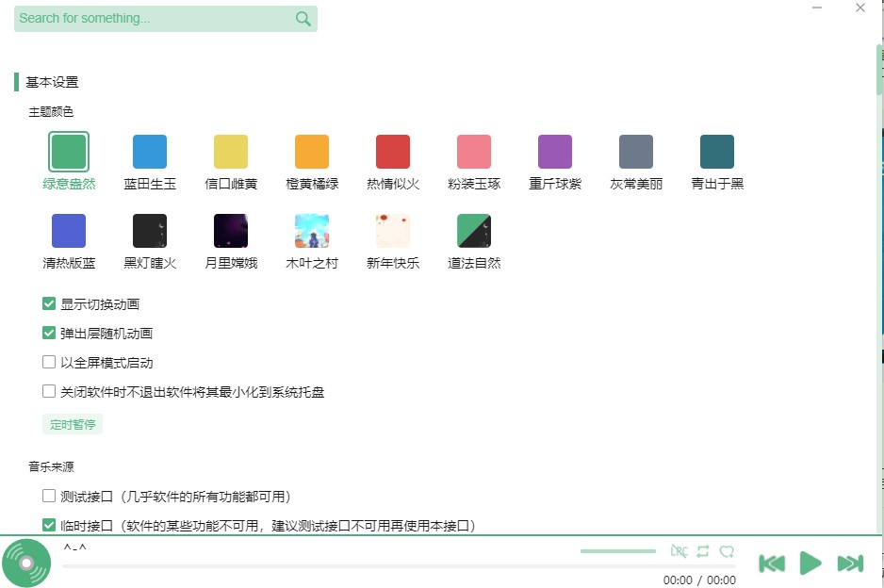
Task: Skip to the next track
Action: (x=849, y=563)
